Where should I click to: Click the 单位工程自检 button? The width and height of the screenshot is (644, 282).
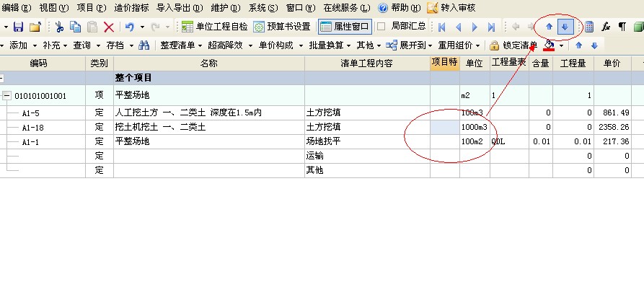pos(214,27)
